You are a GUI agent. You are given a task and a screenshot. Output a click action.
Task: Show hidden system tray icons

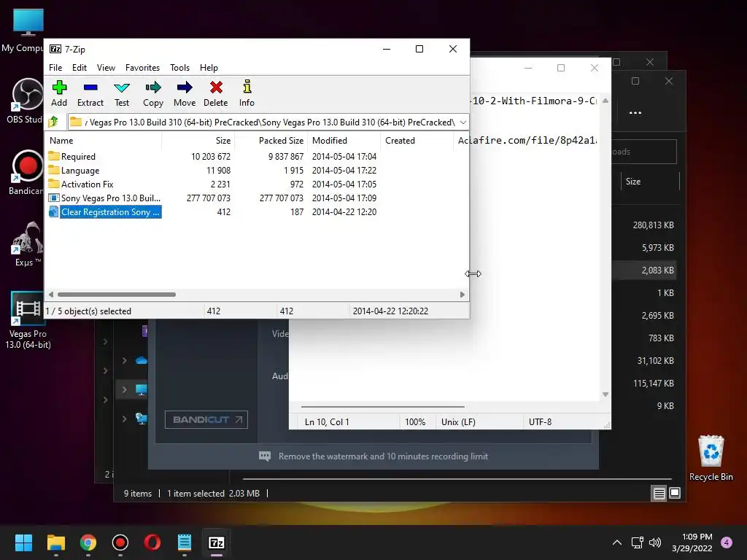(x=617, y=542)
